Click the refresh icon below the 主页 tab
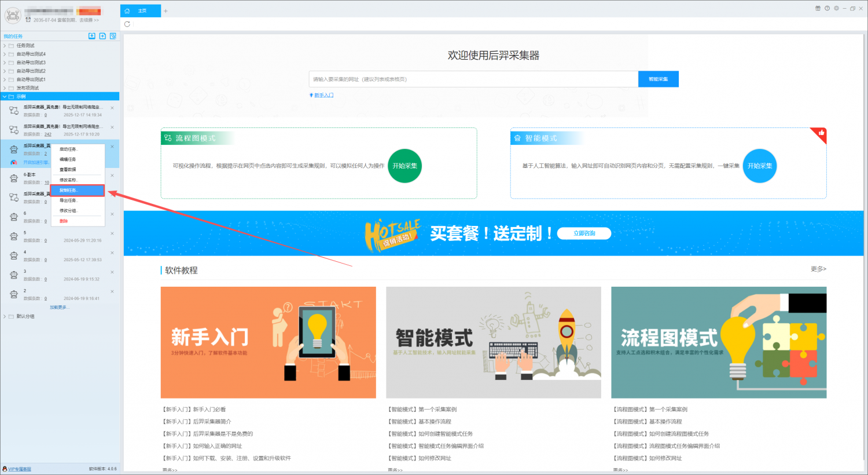The height and width of the screenshot is (475, 868). coord(127,24)
